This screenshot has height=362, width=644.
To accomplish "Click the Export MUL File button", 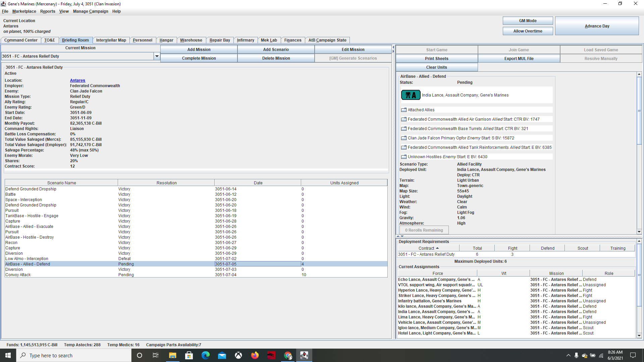I will 519,59.
